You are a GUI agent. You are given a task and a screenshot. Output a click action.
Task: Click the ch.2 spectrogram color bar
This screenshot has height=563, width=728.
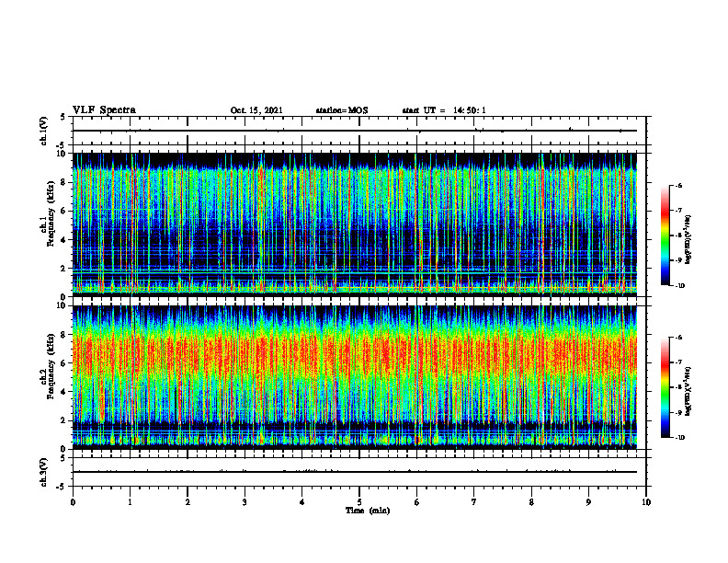click(x=665, y=387)
